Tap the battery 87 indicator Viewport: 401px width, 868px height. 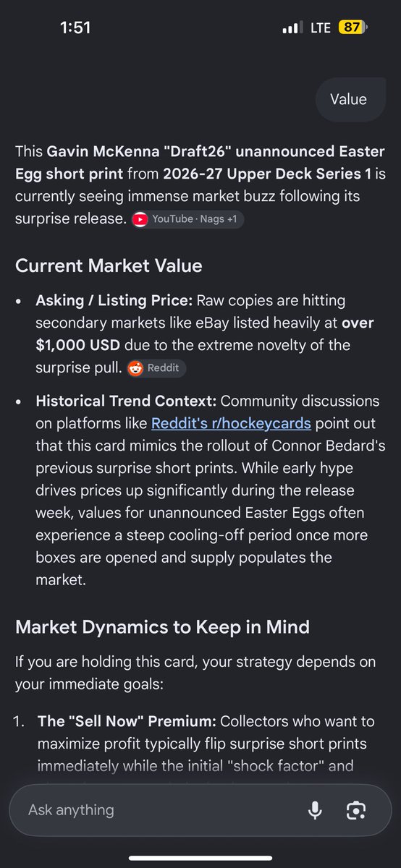pos(353,27)
